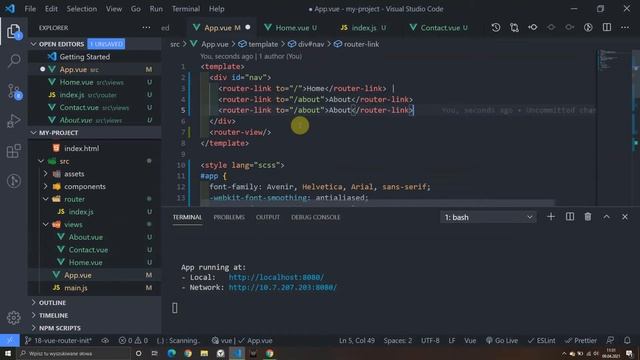Switch to the Debug Console tab

click(x=316, y=217)
